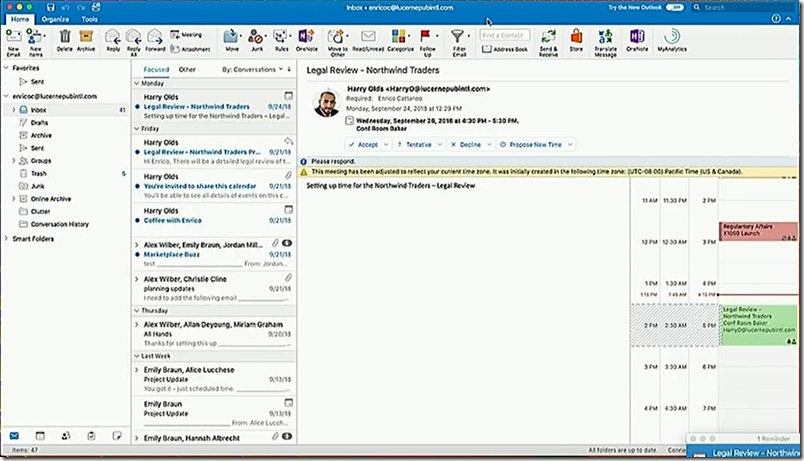Open the Propose New Time dropdown arrow

tap(570, 145)
